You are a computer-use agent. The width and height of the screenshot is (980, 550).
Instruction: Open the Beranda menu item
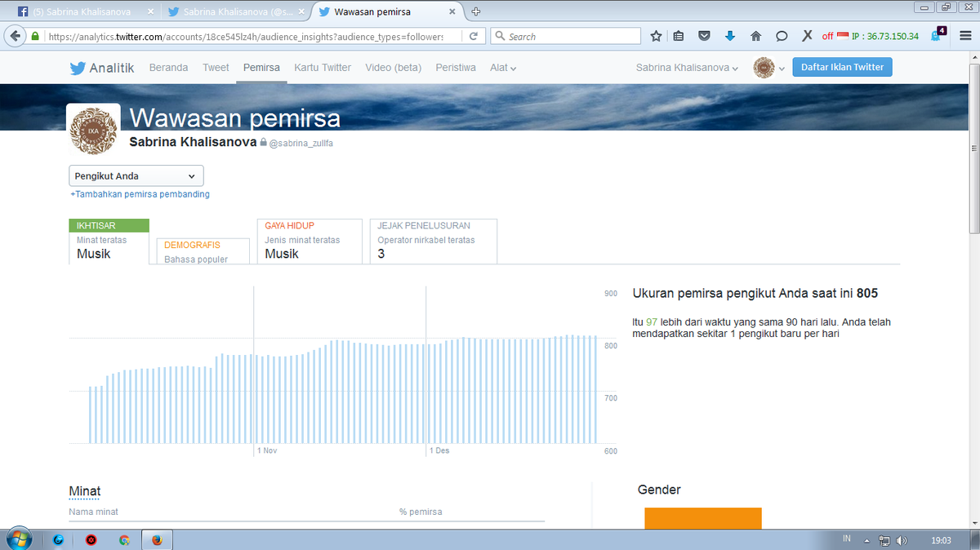(x=168, y=68)
